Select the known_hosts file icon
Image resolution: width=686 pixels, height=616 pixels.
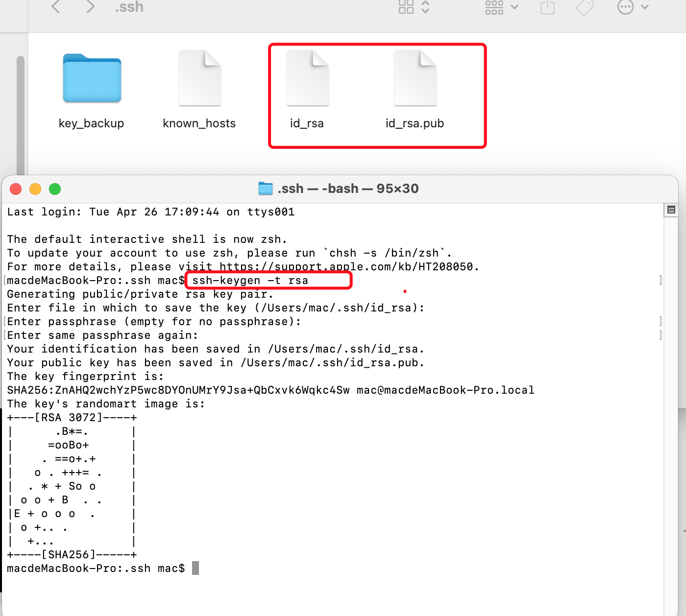200,78
